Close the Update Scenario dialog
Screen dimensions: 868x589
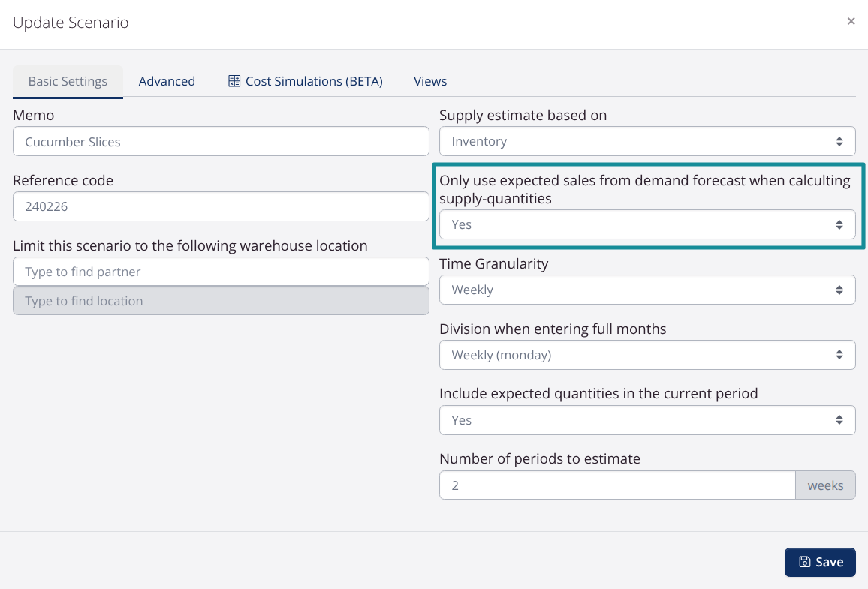(851, 21)
